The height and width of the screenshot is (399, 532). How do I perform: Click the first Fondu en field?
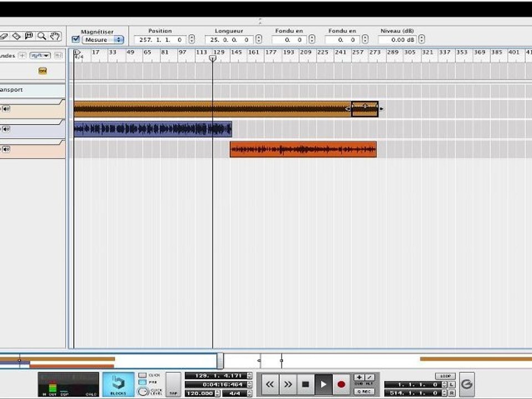coord(289,40)
